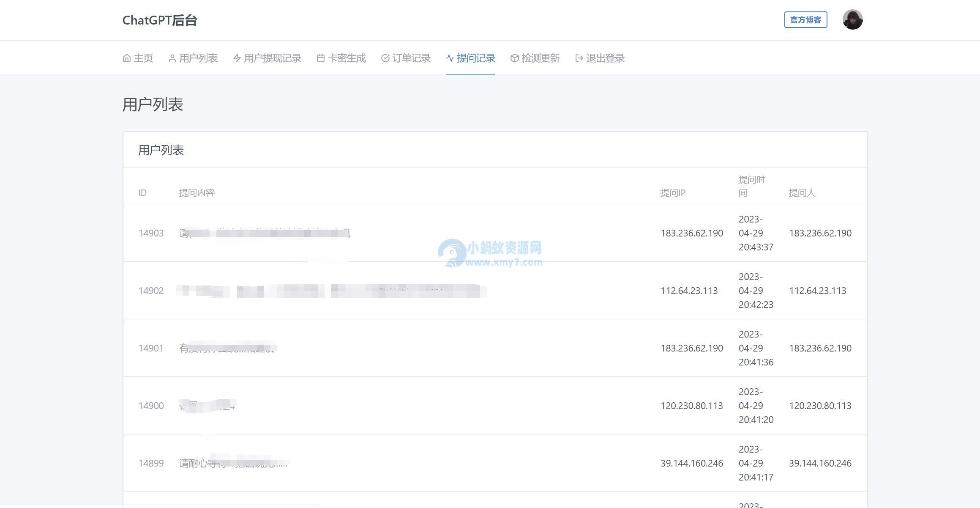Click timestamp 2023-04-29 20:43:37
The height and width of the screenshot is (508, 980).
pyautogui.click(x=756, y=233)
